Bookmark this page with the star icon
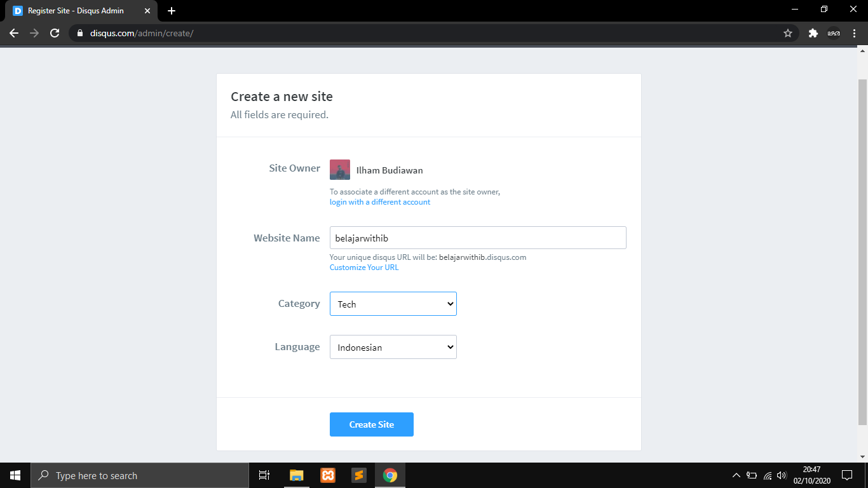The image size is (868, 488). pyautogui.click(x=788, y=33)
